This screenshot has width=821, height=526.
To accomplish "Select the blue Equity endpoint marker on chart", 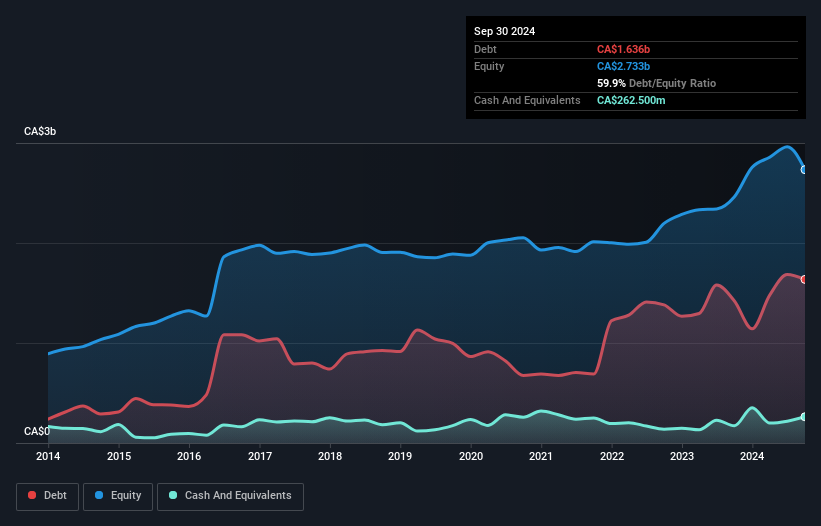I will [804, 170].
